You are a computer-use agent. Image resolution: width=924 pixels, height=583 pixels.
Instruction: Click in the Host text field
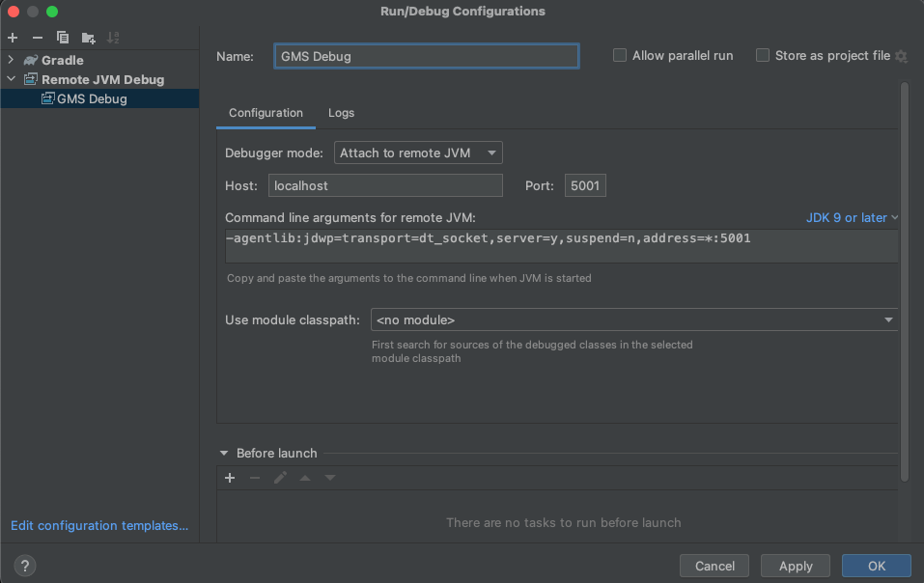[385, 185]
